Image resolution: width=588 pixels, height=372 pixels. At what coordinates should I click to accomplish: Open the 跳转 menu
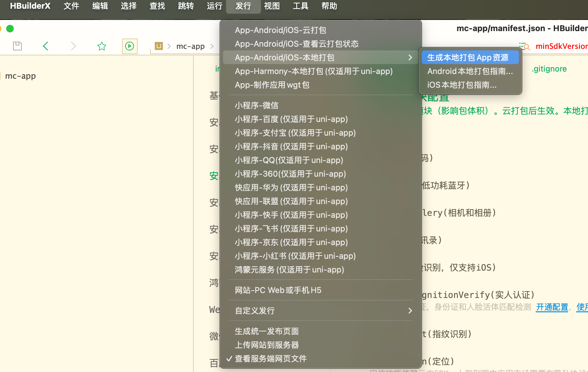pyautogui.click(x=186, y=6)
